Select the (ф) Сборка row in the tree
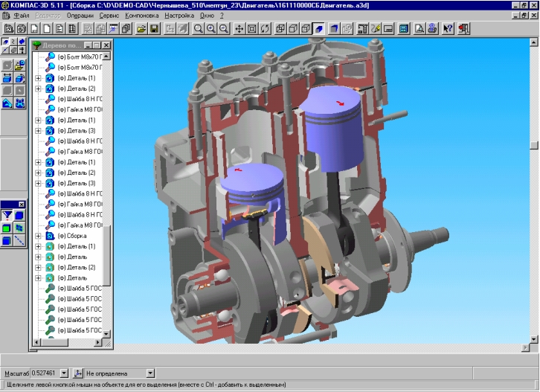540x392 pixels. point(72,236)
